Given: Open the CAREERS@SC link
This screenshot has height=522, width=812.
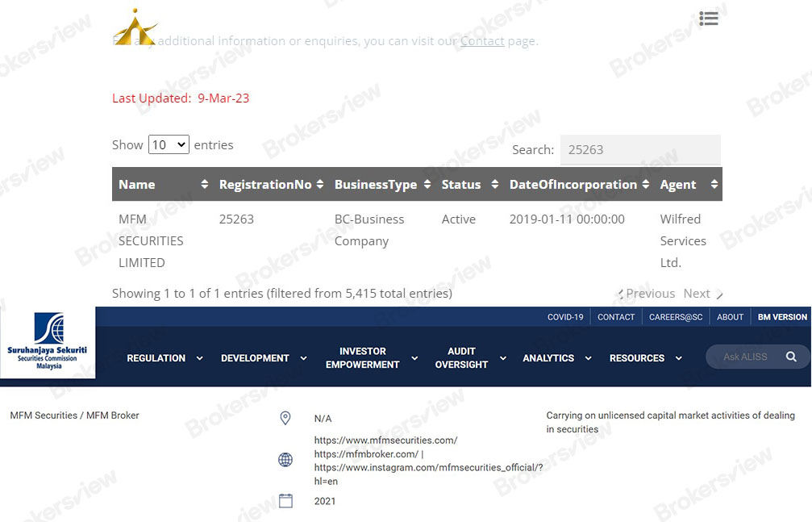Looking at the screenshot, I should pyautogui.click(x=676, y=317).
